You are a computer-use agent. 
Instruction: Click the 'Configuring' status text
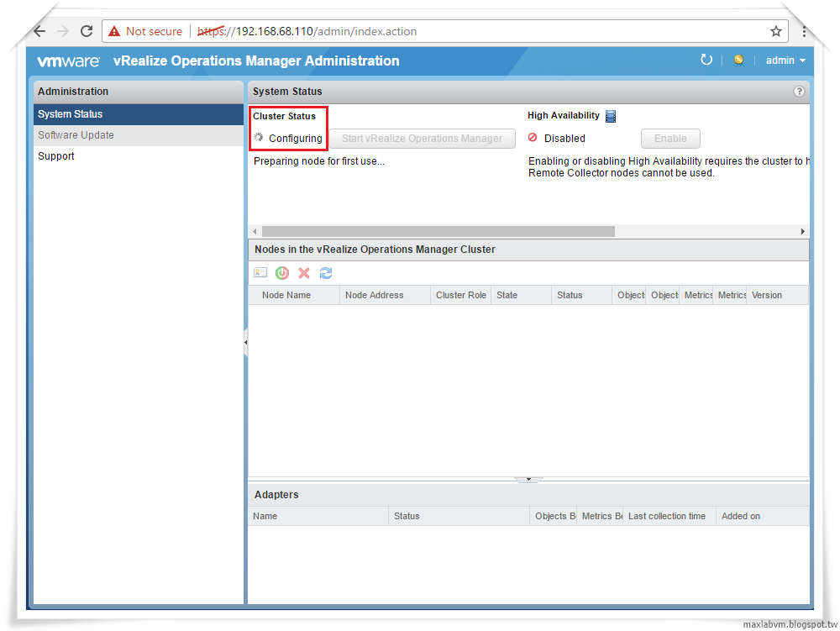point(295,138)
